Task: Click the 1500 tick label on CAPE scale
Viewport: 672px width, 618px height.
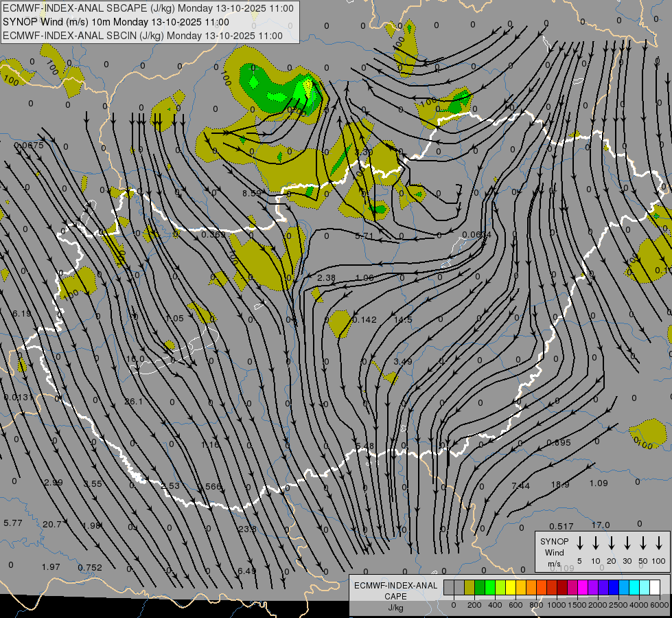Action: click(577, 605)
